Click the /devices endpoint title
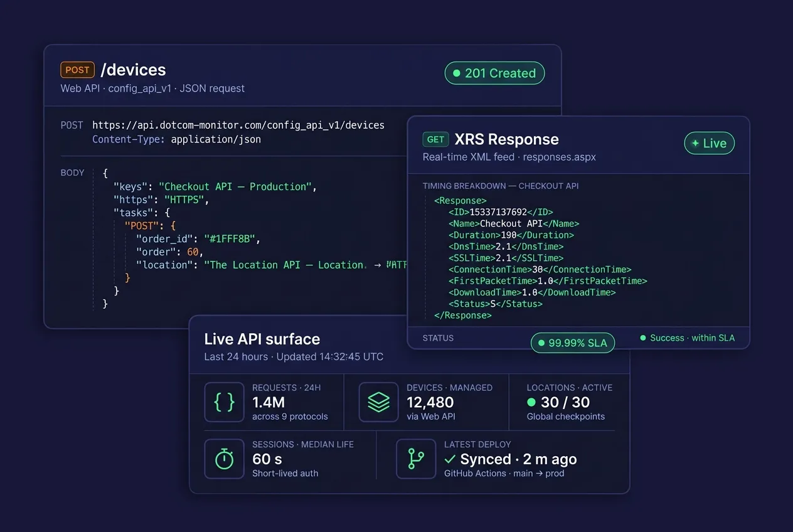 click(x=133, y=70)
